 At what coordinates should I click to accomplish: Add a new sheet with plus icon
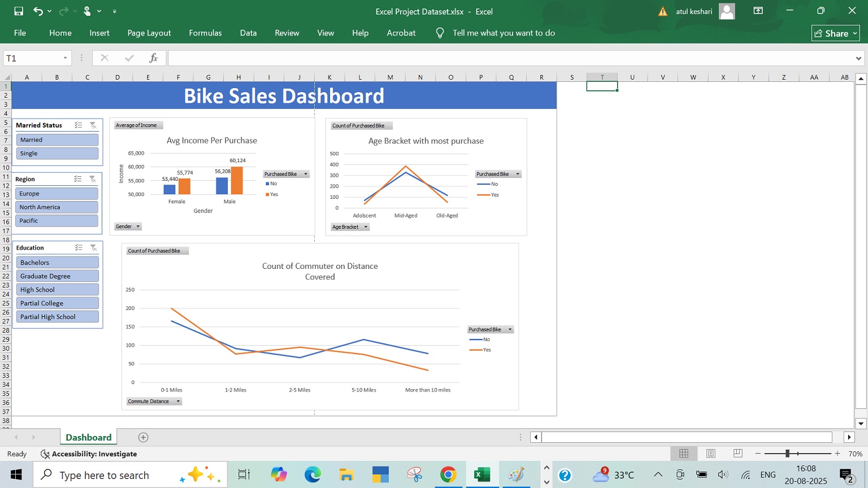click(144, 437)
